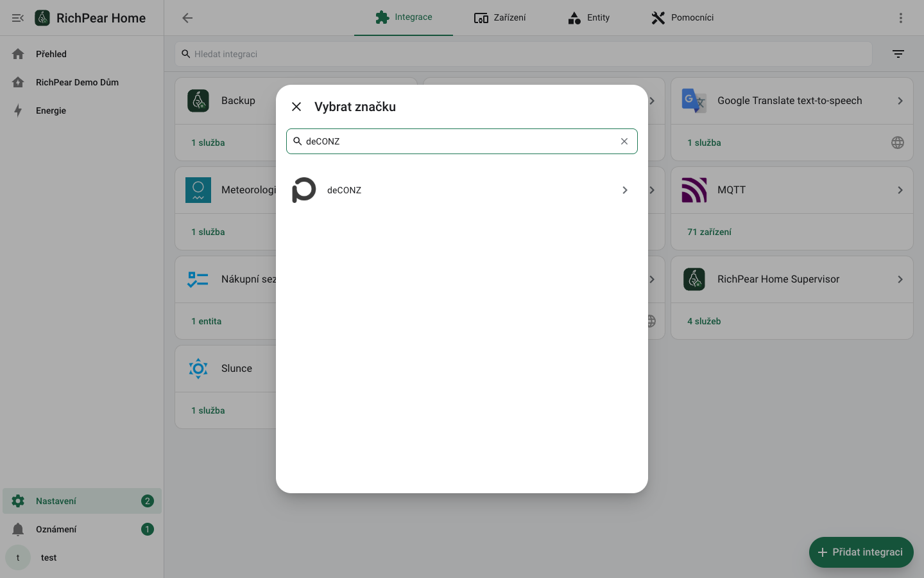Click the Backup card title
This screenshot has width=924, height=578.
(x=238, y=101)
